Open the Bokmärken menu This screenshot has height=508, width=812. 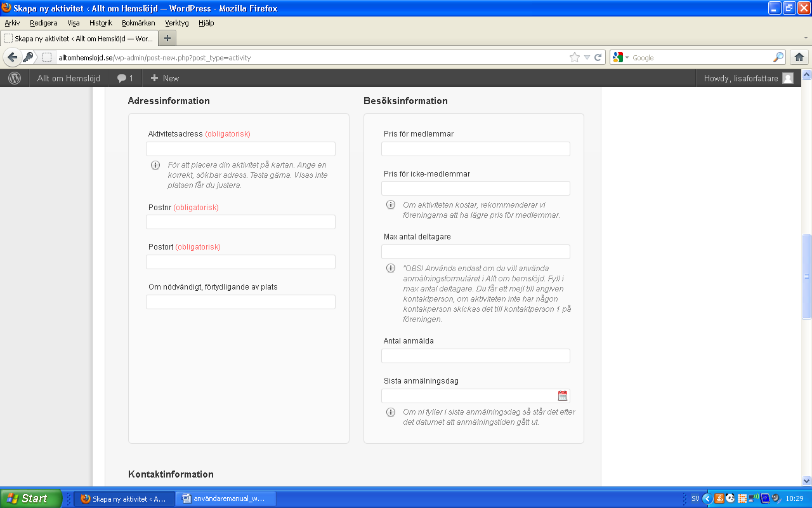[138, 23]
